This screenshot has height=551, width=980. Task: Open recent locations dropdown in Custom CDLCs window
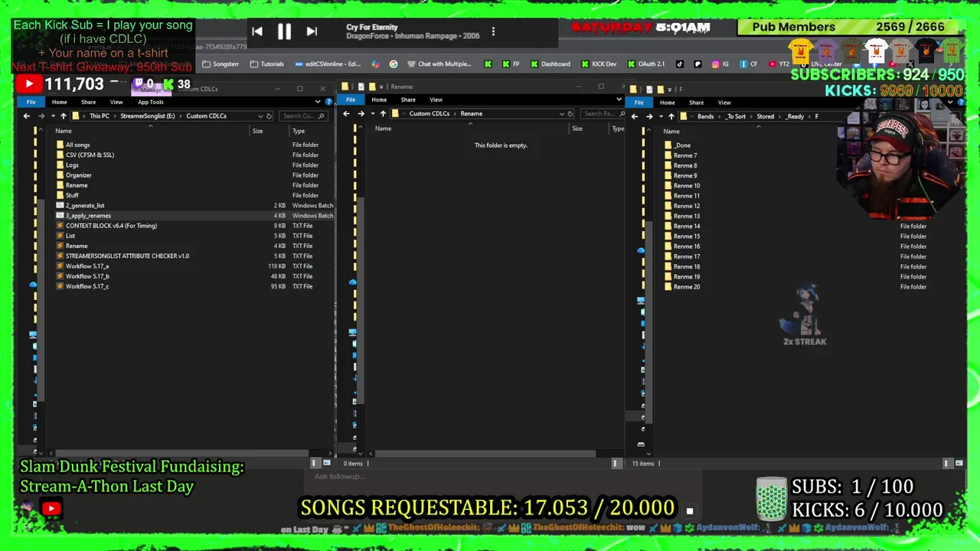[52, 116]
